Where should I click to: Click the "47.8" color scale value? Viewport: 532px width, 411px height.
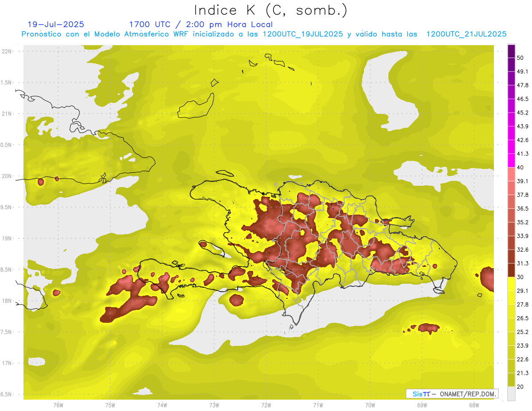(523, 85)
